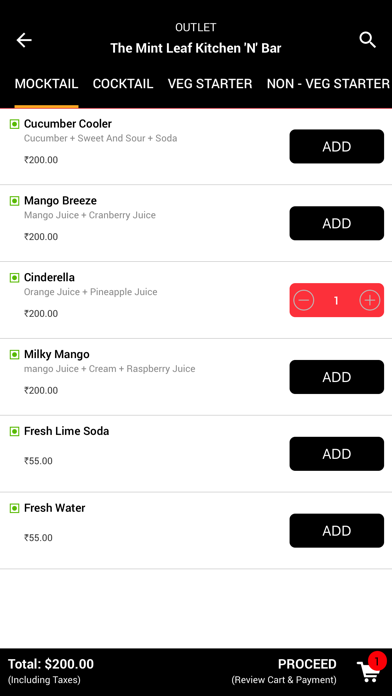Viewport: 392px width, 696px height.
Task: Go back using the arrow icon
Action: click(24, 40)
